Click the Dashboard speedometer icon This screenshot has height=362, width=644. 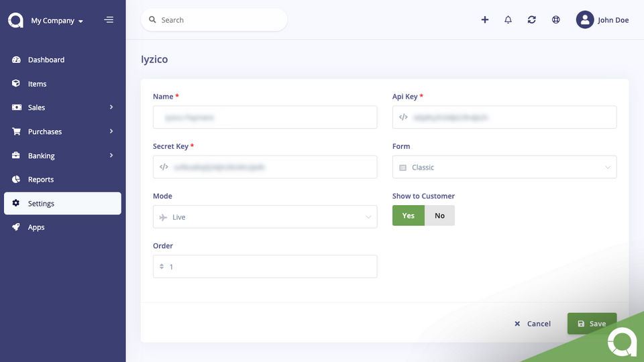coord(16,60)
